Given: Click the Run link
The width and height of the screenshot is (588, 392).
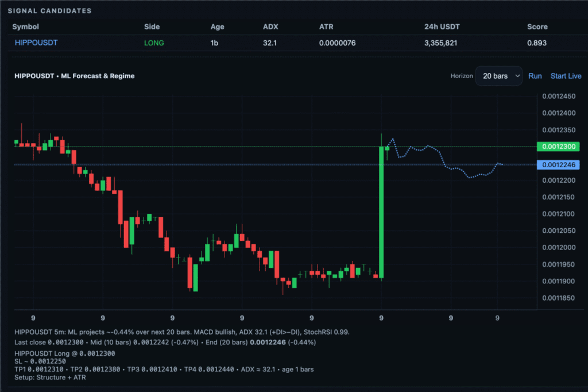Looking at the screenshot, I should [535, 76].
